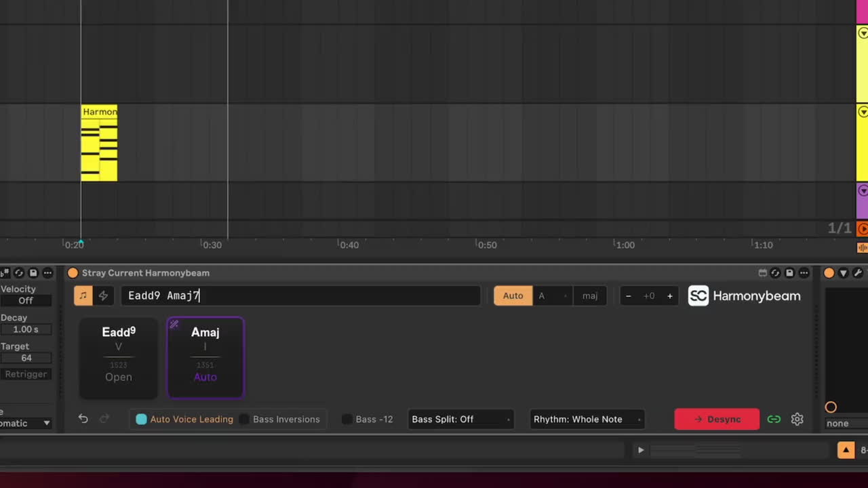Screen dimensions: 868x488
Task: Select the lightning bolt mode button
Action: [103, 296]
